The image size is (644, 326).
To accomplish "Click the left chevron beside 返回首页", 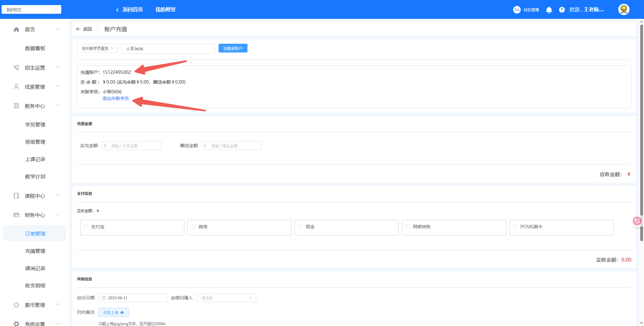I will pyautogui.click(x=117, y=10).
